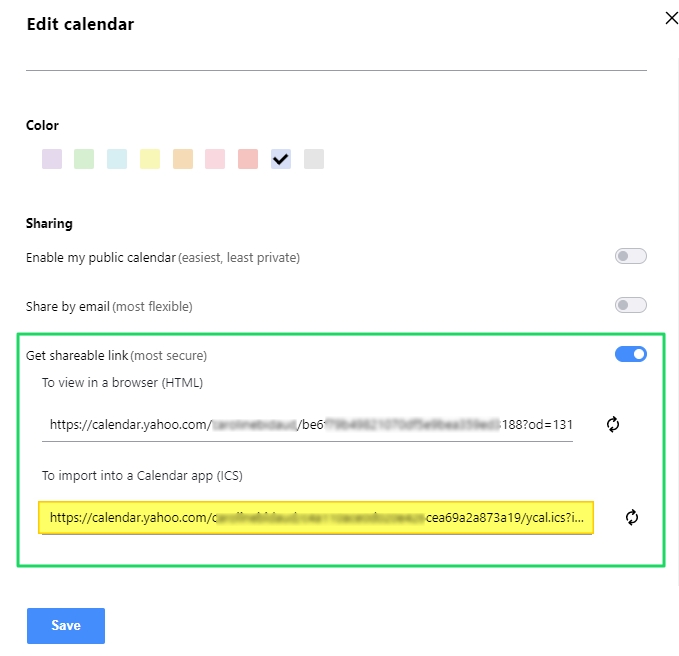Pick the salmon red color swatch

point(248,159)
